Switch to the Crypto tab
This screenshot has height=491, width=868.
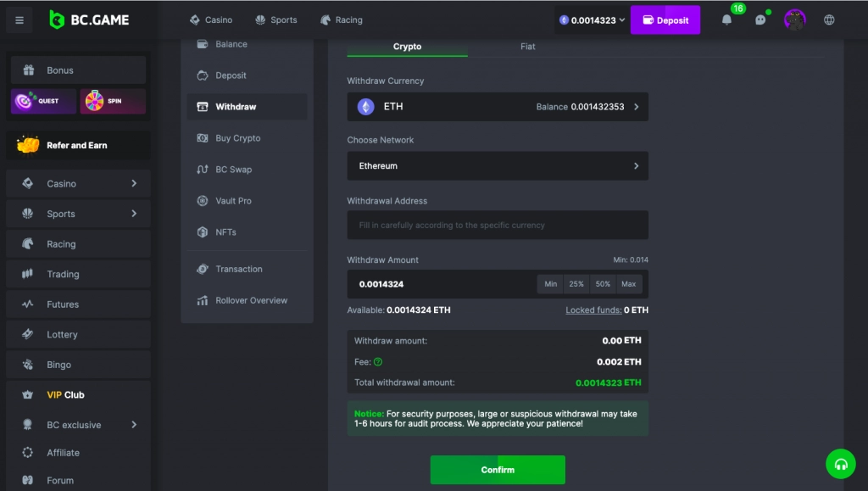(x=408, y=47)
